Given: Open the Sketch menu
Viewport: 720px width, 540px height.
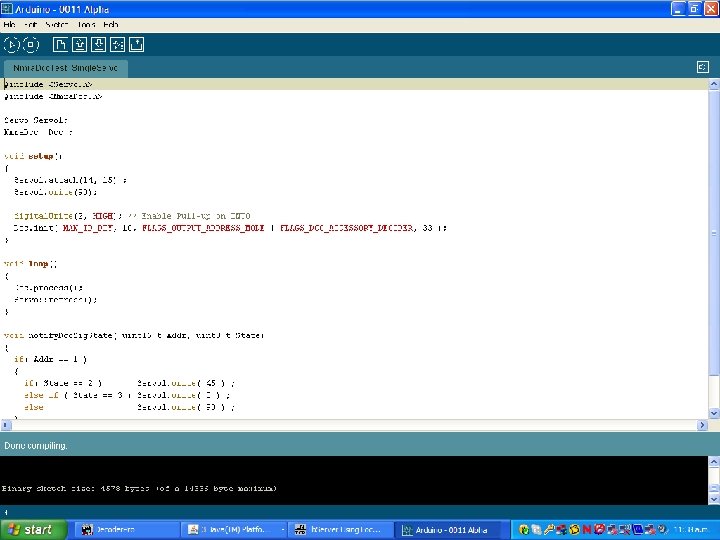Looking at the screenshot, I should (x=56, y=24).
